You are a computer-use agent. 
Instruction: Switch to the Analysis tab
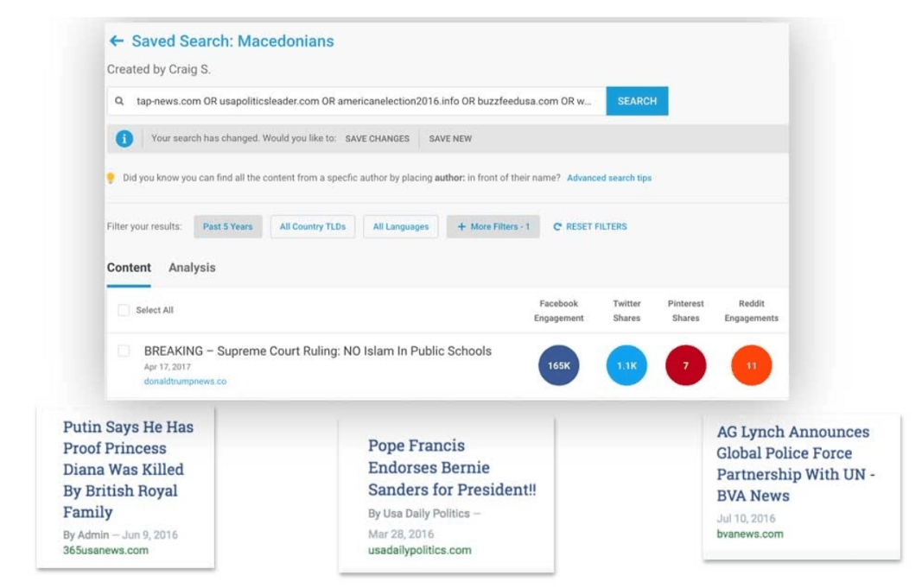[193, 268]
